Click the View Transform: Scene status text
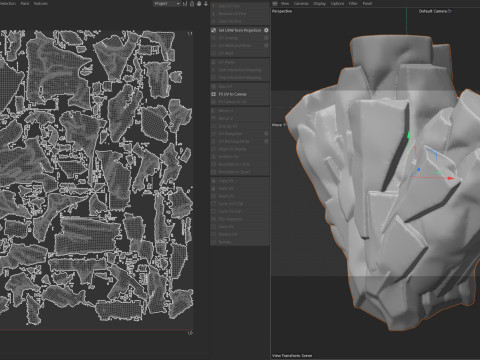 [x=292, y=356]
